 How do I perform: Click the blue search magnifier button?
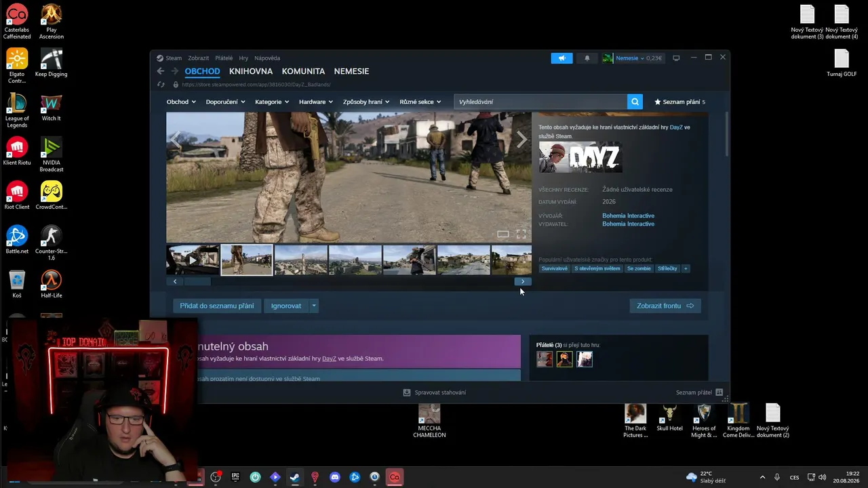pyautogui.click(x=635, y=102)
